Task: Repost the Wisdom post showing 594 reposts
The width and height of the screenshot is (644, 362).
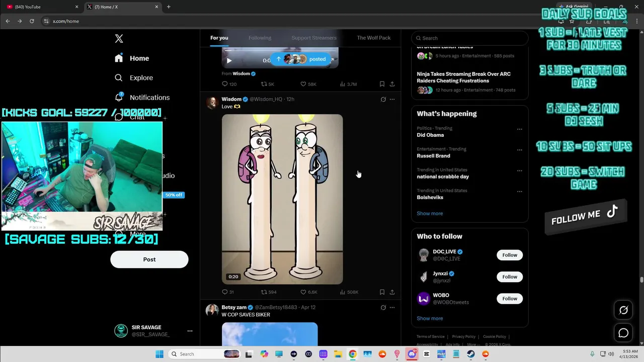Action: 269,292
